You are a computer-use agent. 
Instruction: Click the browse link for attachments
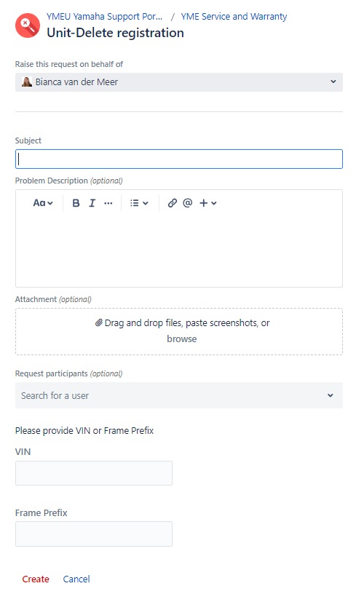coord(182,338)
